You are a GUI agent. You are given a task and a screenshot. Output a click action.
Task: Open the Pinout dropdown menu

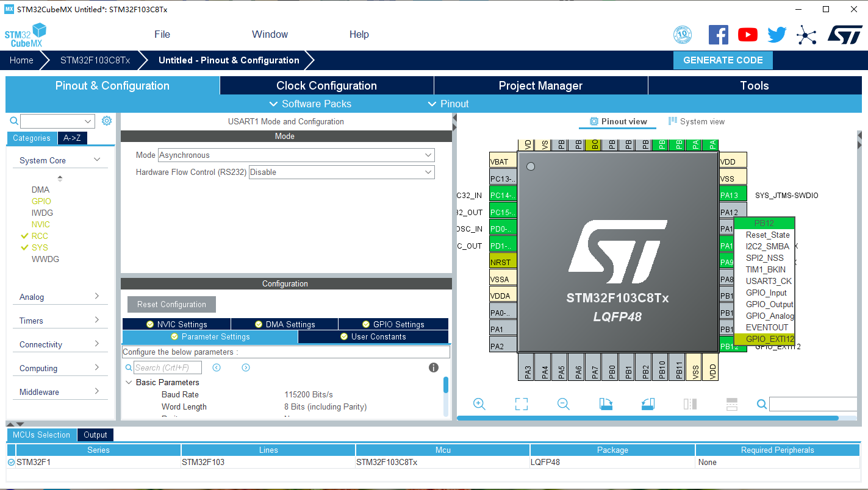tap(448, 104)
